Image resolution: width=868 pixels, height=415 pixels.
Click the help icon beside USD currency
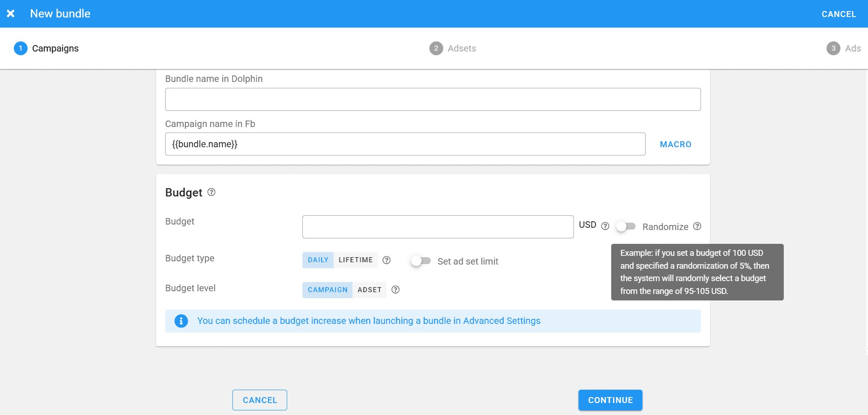(605, 226)
